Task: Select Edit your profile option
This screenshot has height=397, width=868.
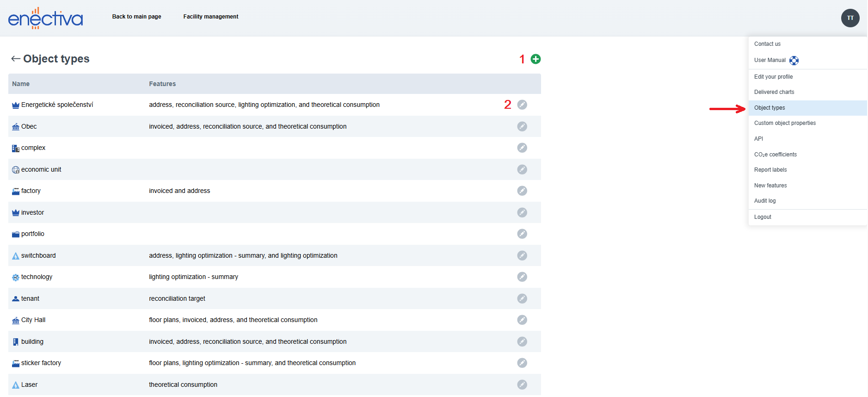Action: pyautogui.click(x=773, y=77)
